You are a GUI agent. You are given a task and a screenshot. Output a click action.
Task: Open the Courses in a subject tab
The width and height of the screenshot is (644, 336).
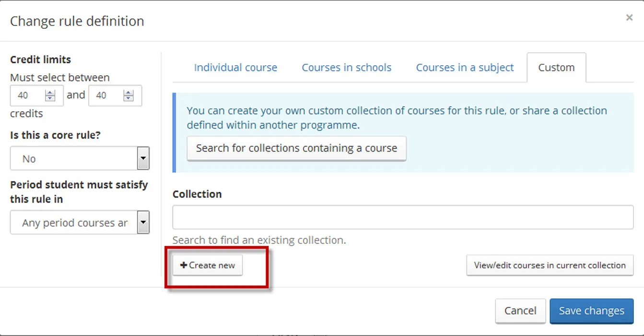[x=465, y=67]
